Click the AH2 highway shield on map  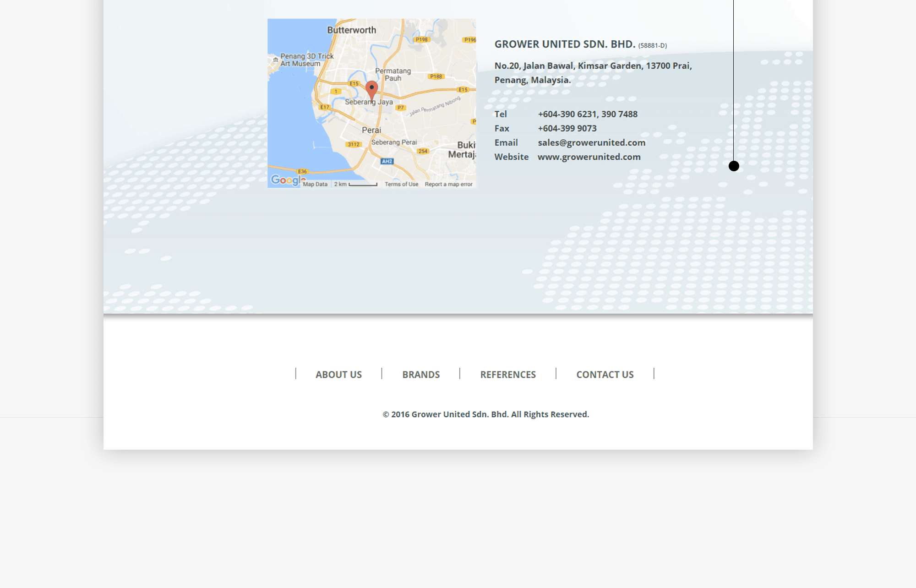pyautogui.click(x=387, y=161)
